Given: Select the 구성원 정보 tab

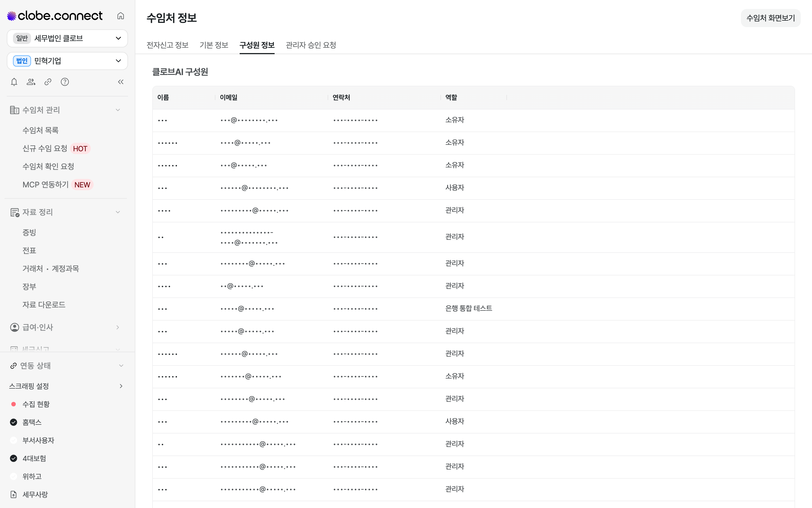Looking at the screenshot, I should point(257,45).
